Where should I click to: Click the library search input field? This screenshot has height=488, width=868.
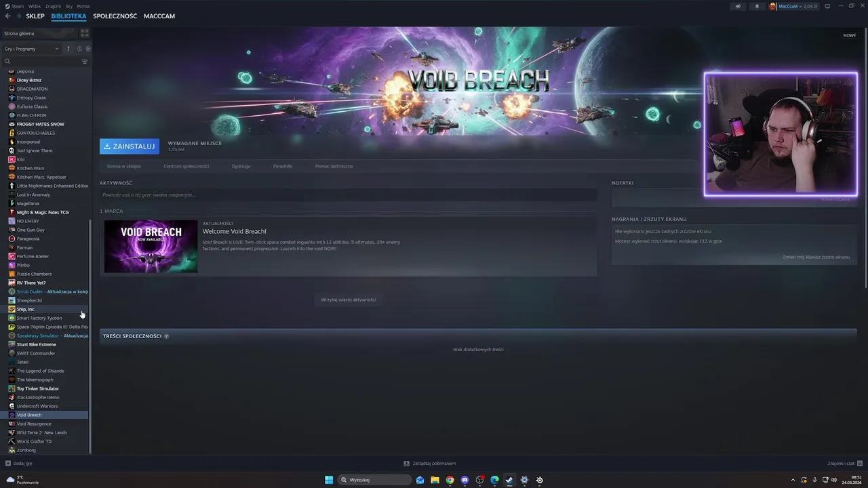(x=41, y=62)
